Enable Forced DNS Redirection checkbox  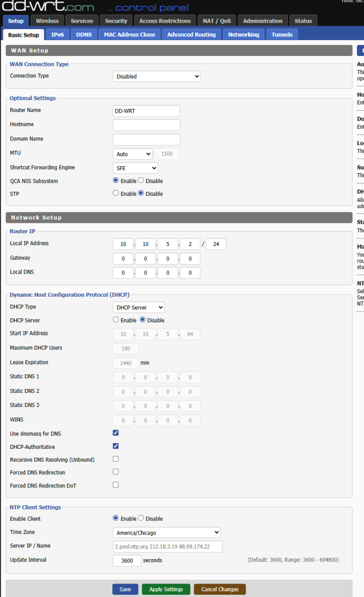coord(115,472)
